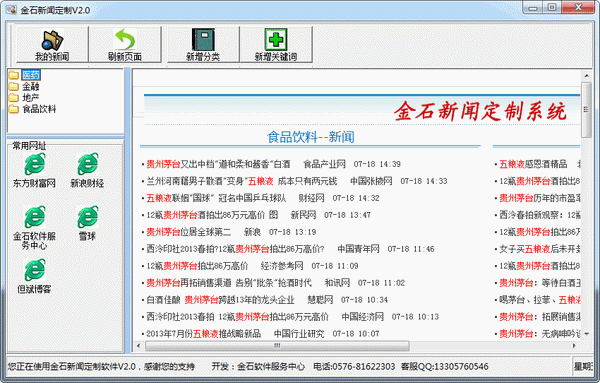Open right column news 贵州茅台：等待白酒
Image resolution: width=600 pixels, height=383 pixels.
coord(540,283)
